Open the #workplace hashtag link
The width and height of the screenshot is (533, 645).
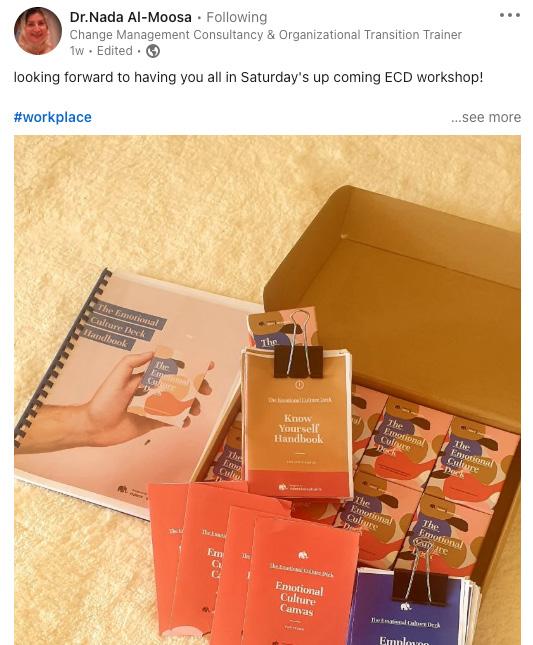[x=53, y=117]
